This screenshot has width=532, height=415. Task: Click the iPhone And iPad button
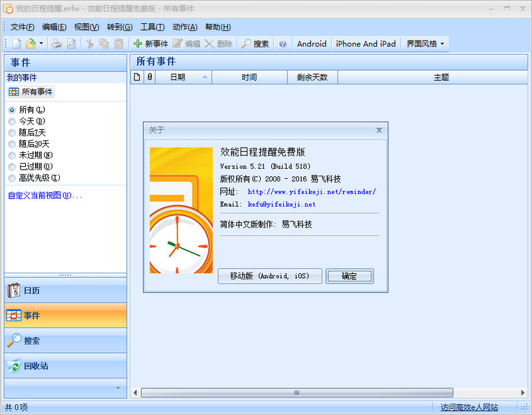click(x=366, y=44)
